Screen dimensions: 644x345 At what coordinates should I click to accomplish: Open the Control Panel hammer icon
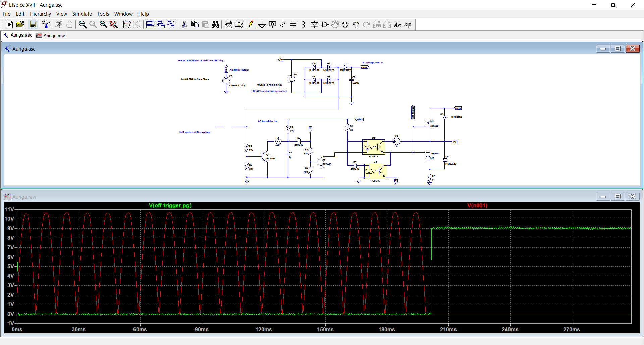46,24
